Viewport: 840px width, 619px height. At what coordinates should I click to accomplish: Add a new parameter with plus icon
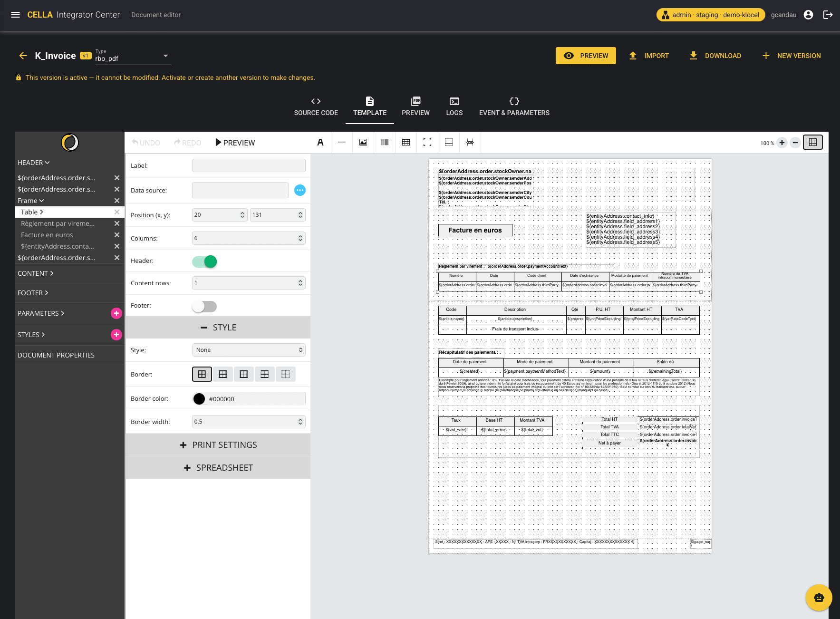tap(116, 313)
